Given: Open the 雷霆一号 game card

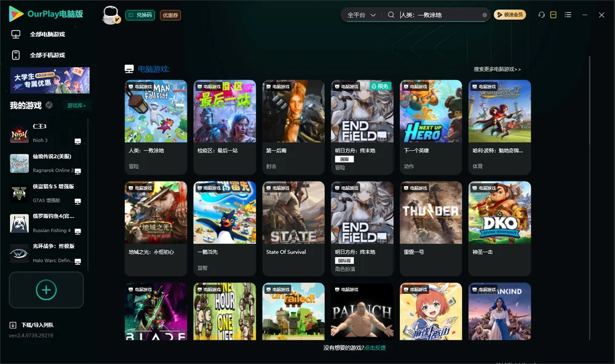Looking at the screenshot, I should (x=430, y=229).
